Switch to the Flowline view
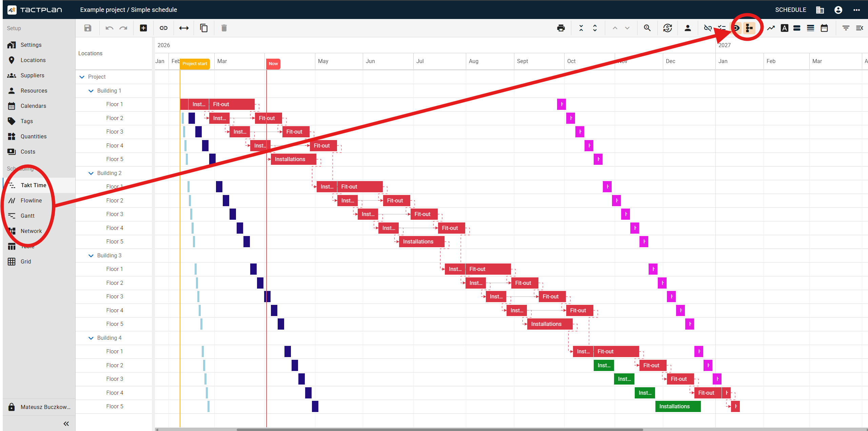This screenshot has height=431, width=868. coord(39,200)
